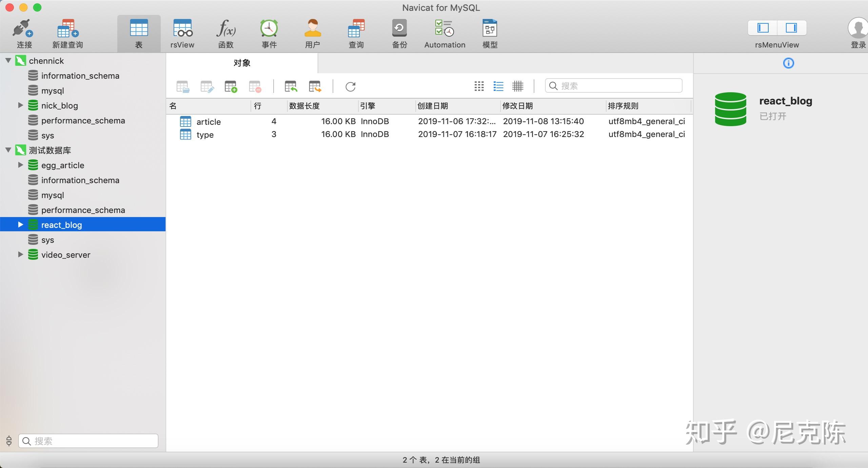Click the 登录 button

pos(857,32)
